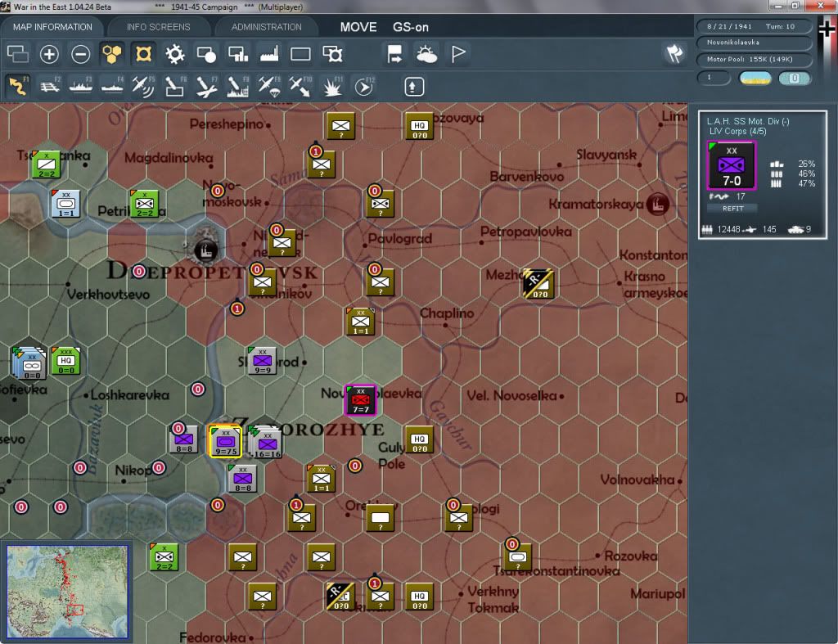Select the F11 explosion mode icon

(x=332, y=86)
